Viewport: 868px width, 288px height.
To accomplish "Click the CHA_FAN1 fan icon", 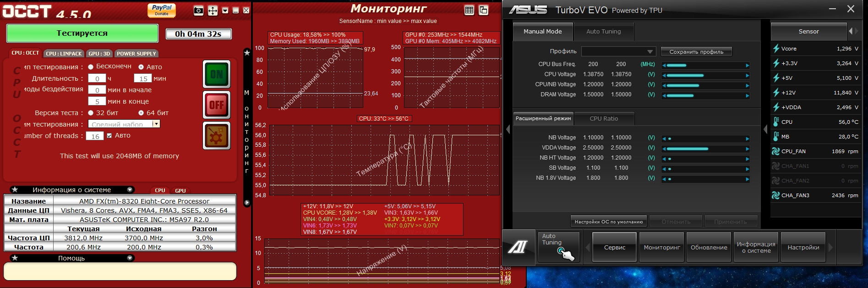I will point(776,166).
